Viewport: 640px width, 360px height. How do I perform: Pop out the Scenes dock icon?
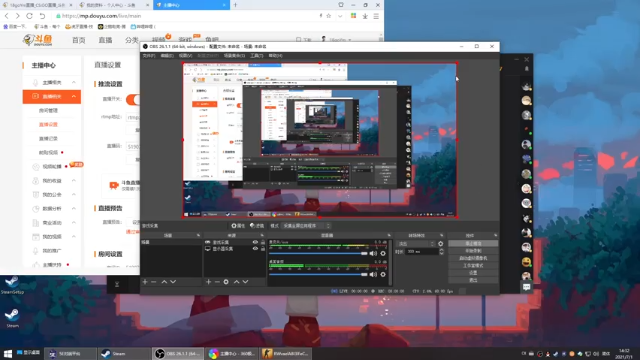click(198, 236)
